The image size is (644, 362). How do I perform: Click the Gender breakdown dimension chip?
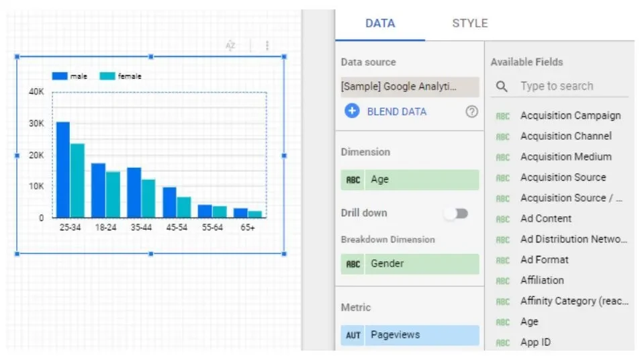410,264
